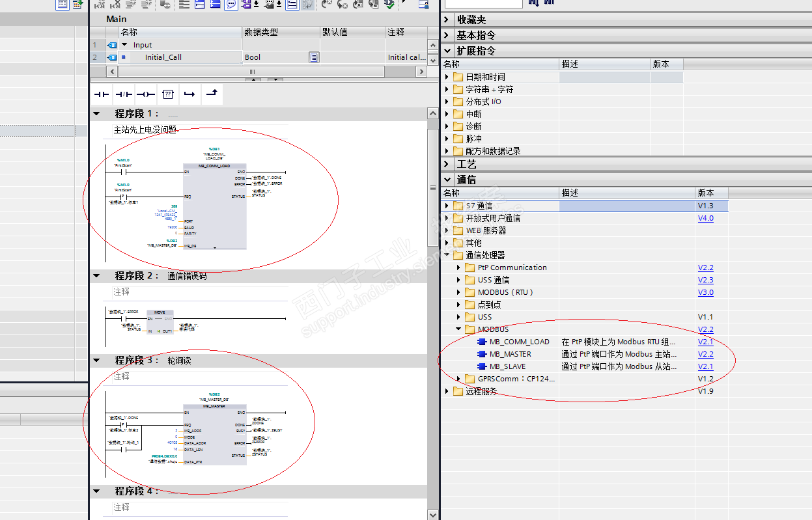Click interface table scroll-right arrow
This screenshot has height=520, width=812.
coord(421,72)
